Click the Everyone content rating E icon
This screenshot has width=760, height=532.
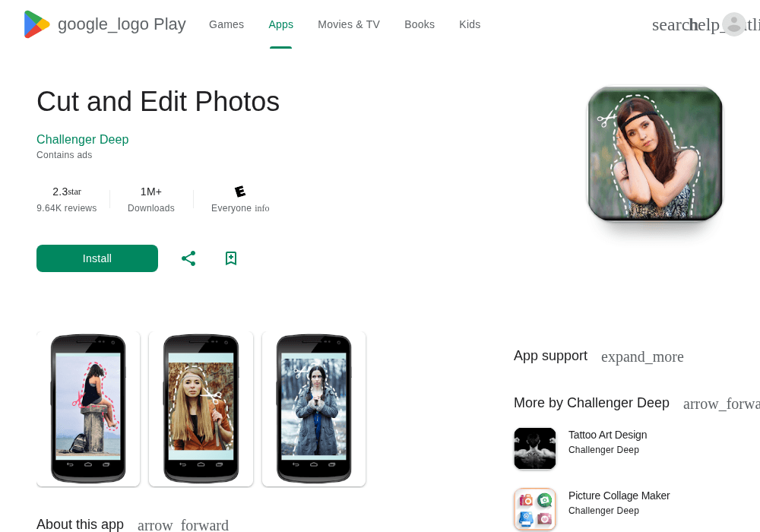coord(240,192)
